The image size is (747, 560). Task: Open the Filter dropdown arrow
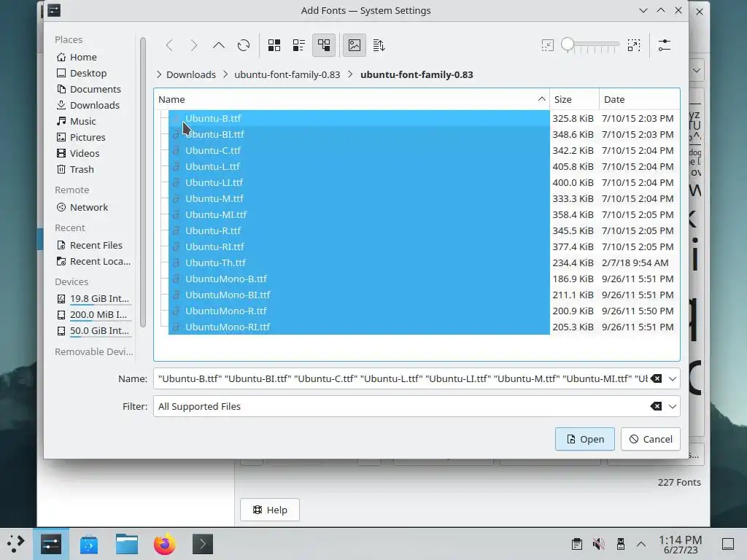[x=672, y=407]
